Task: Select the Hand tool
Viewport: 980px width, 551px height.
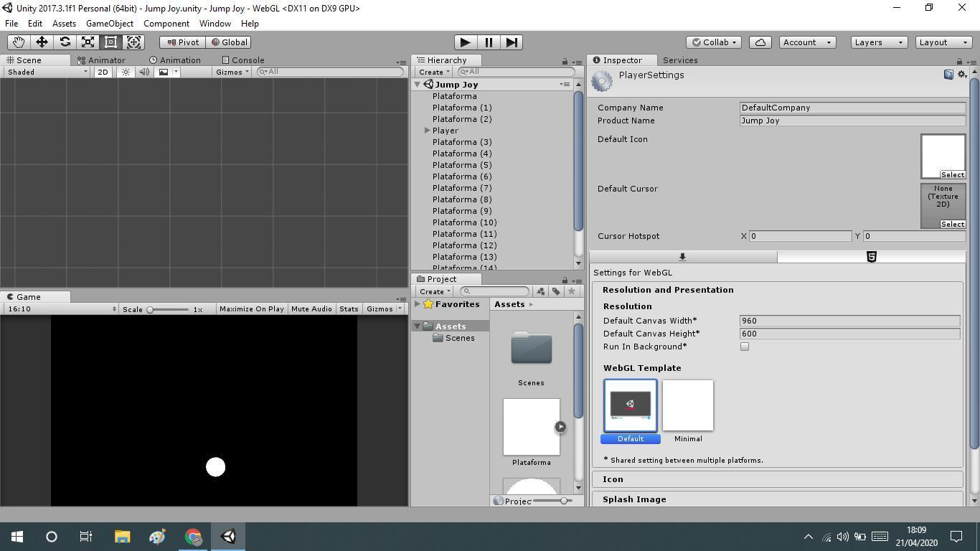Action: [x=18, y=42]
